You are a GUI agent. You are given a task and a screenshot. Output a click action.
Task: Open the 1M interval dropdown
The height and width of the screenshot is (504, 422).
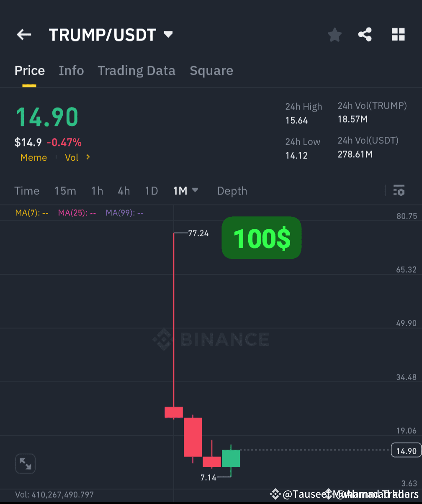185,191
